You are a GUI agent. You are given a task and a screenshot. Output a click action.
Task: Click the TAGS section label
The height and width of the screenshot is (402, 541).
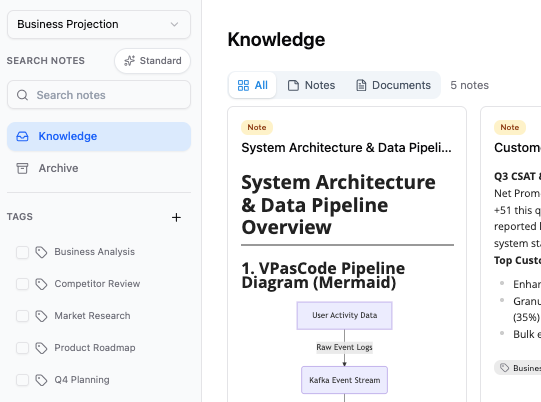tap(20, 217)
